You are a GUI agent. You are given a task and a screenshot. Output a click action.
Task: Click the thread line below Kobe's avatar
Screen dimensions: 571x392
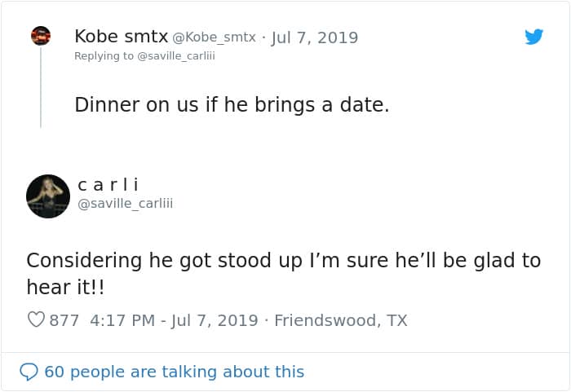click(41, 90)
